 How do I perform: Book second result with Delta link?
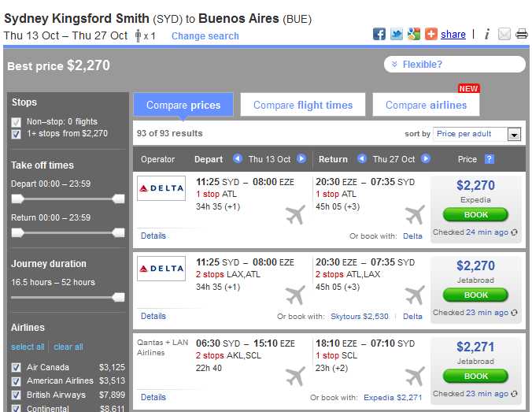[412, 317]
